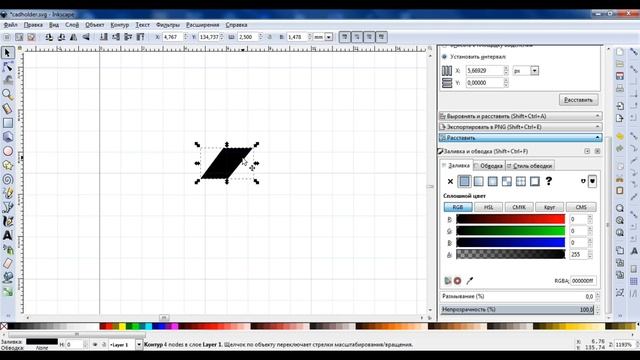Switch to the Стиль обводки tab
The height and width of the screenshot is (360, 640).
tap(529, 166)
